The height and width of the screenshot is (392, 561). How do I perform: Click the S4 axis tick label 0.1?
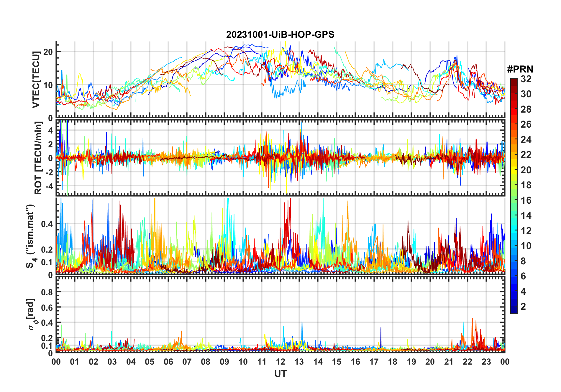coord(47,262)
